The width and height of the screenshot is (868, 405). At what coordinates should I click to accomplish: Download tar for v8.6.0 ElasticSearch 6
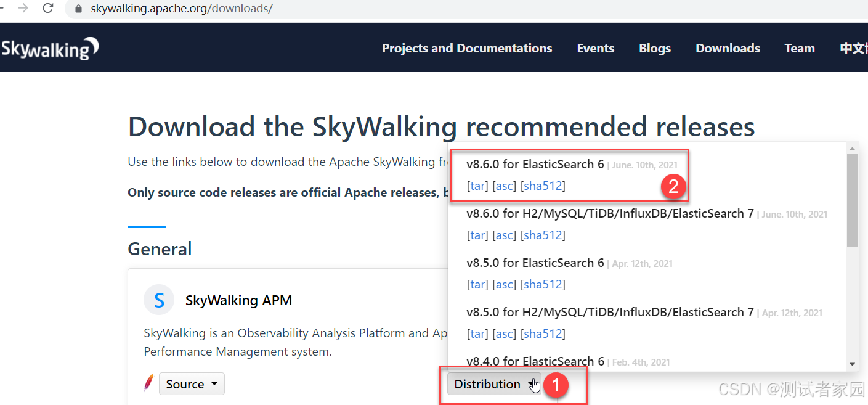coord(477,186)
